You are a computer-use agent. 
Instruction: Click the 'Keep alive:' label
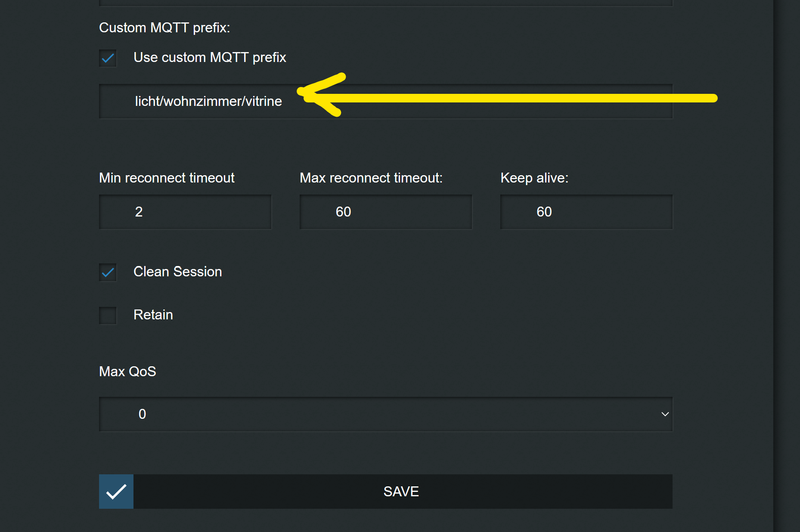[534, 178]
